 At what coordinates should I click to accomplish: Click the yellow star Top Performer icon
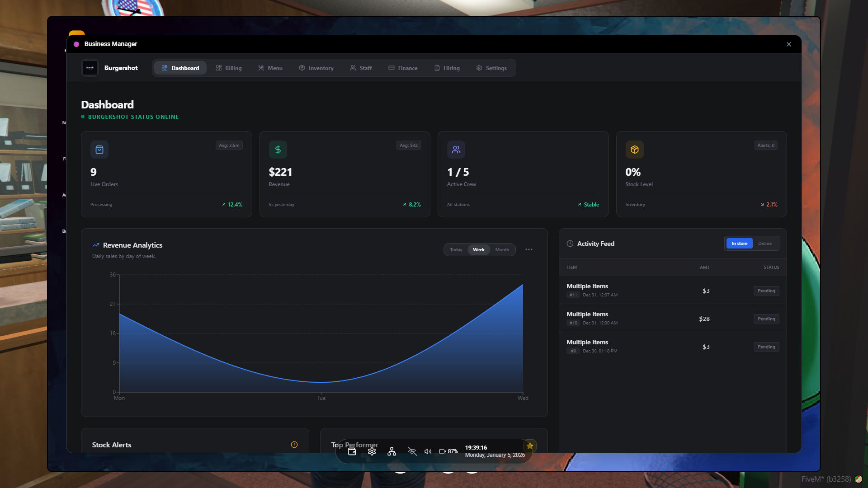(529, 446)
